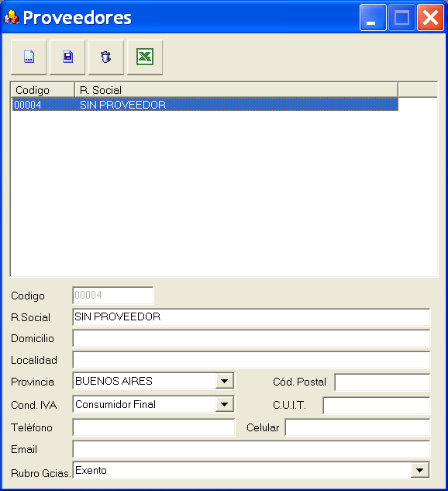This screenshot has height=491, width=448.
Task: Click the Proveedores app icon in title bar
Action: coord(12,18)
